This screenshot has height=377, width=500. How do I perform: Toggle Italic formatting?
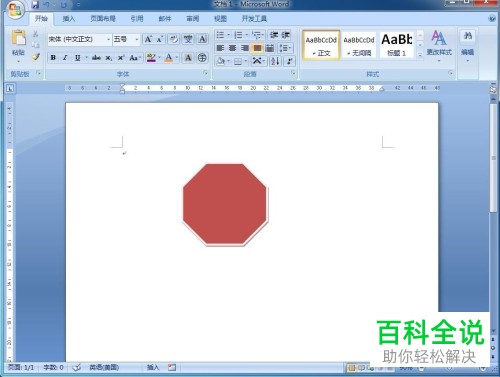pyautogui.click(x=65, y=58)
